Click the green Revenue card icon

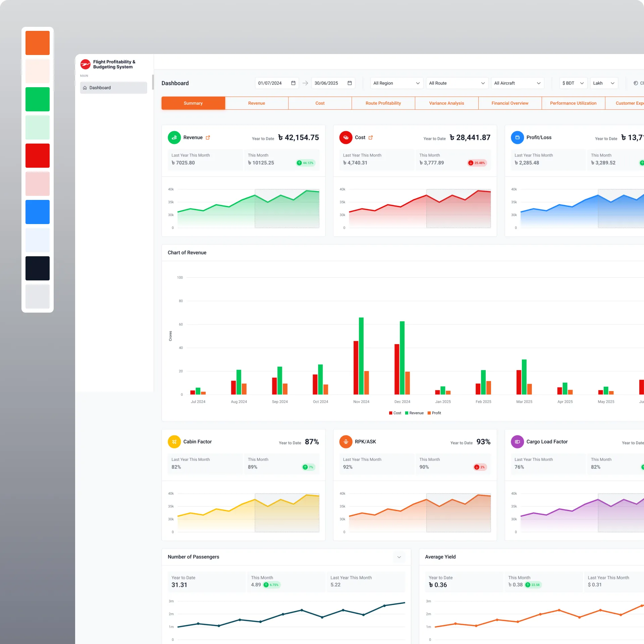(x=174, y=138)
